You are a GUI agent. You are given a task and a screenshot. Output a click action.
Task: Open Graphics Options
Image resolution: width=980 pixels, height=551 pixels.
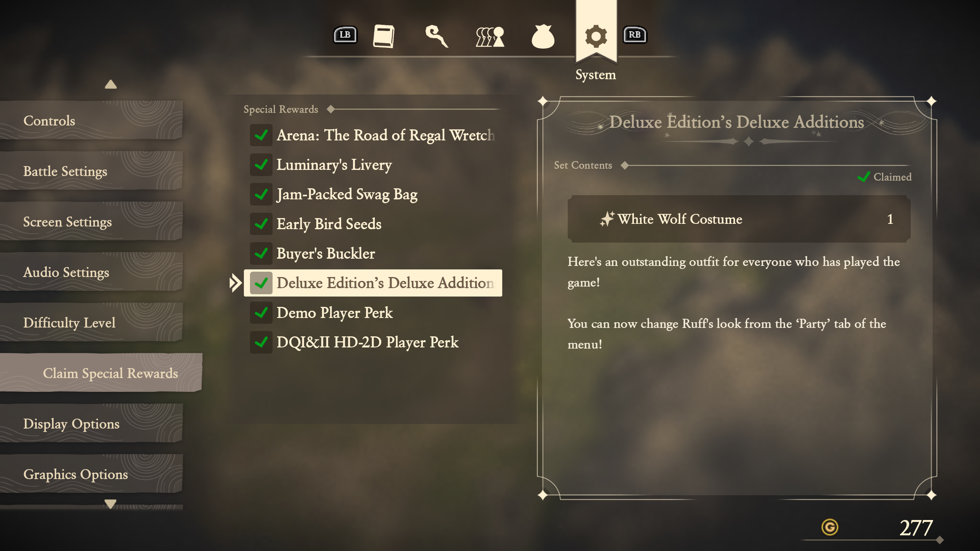pos(91,474)
